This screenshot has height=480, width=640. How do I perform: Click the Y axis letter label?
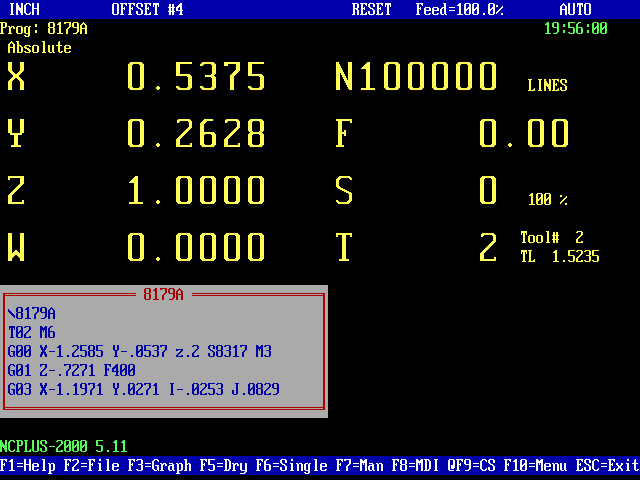tap(16, 133)
